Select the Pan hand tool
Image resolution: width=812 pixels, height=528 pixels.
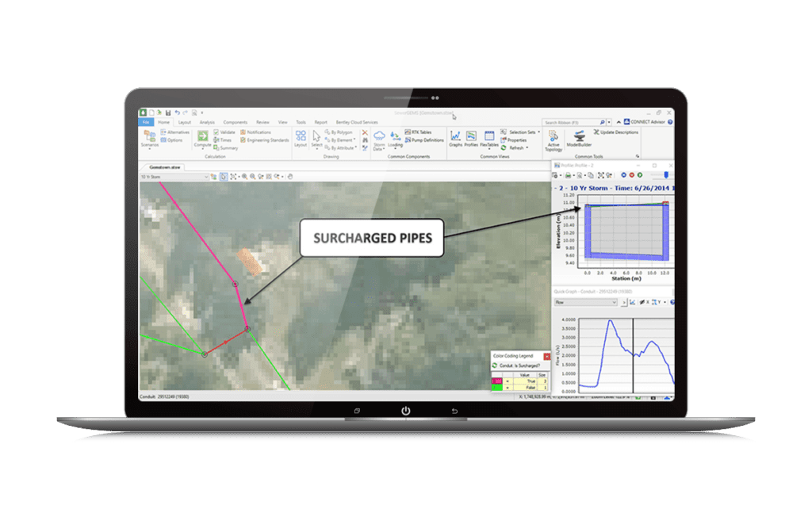[290, 176]
